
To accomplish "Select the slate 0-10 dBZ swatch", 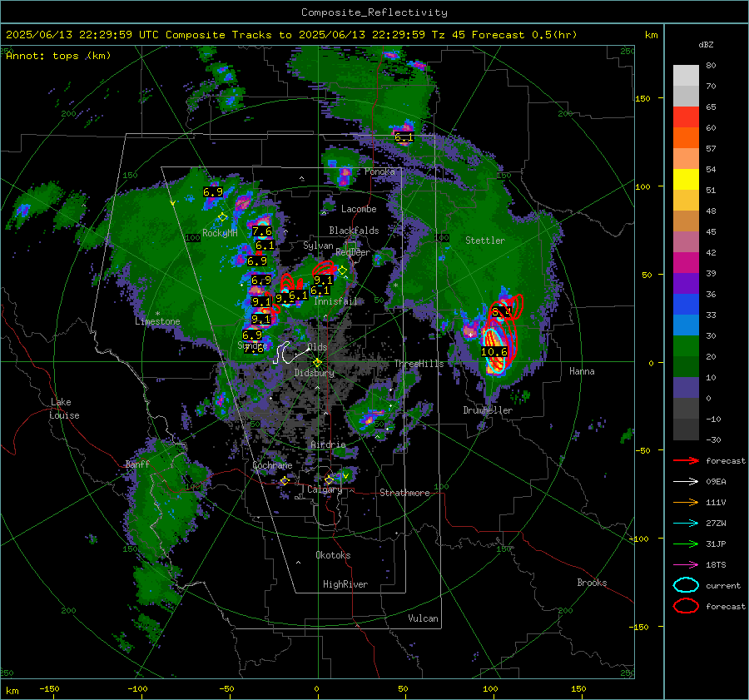I will [686, 388].
